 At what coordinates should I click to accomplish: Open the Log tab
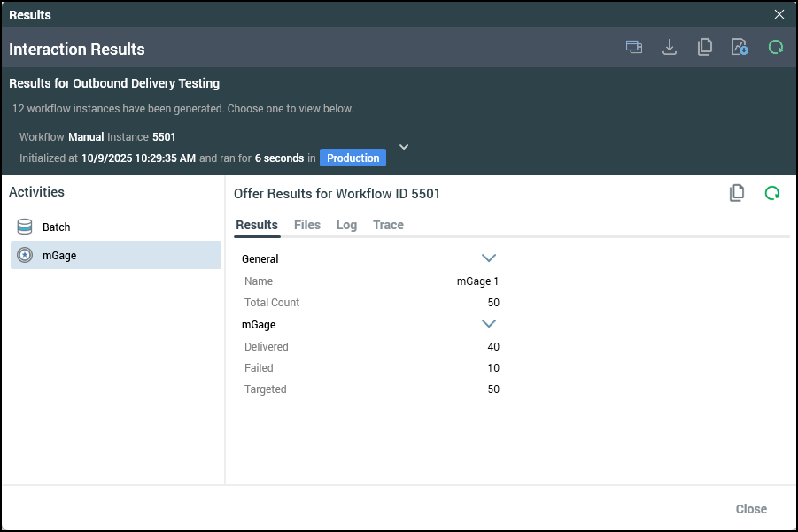point(346,225)
